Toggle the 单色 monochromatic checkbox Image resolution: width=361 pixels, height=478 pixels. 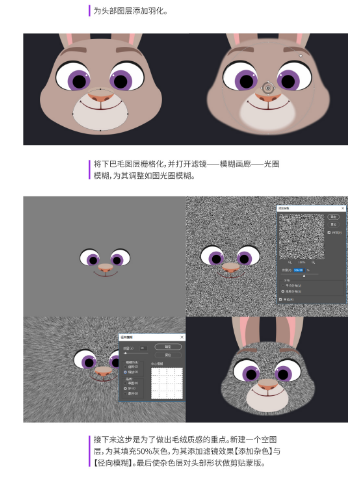(x=280, y=299)
